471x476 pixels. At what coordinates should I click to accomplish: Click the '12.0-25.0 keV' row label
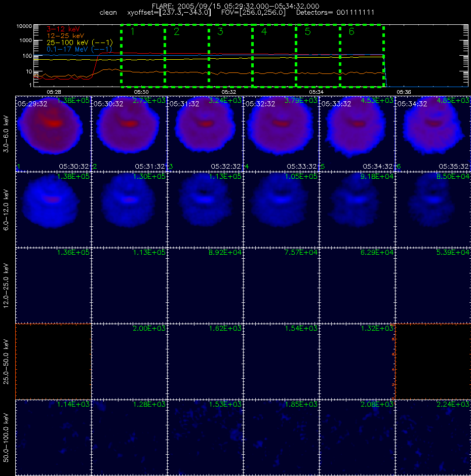[6, 286]
